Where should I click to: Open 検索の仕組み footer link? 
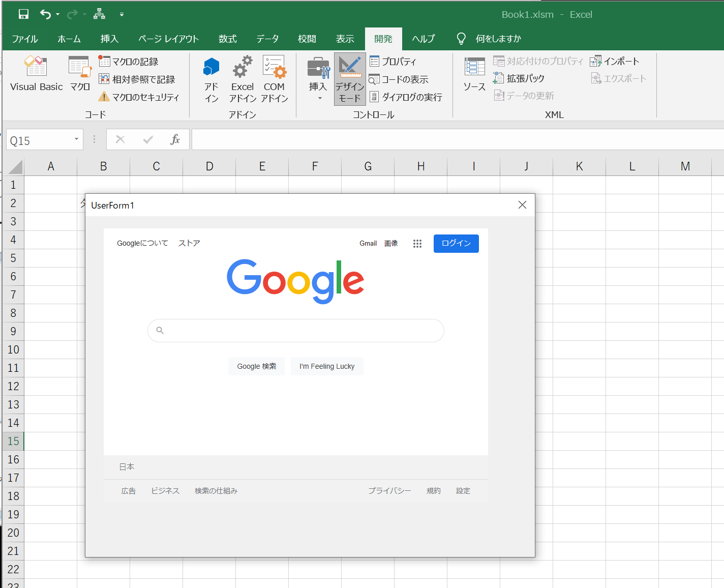click(216, 491)
